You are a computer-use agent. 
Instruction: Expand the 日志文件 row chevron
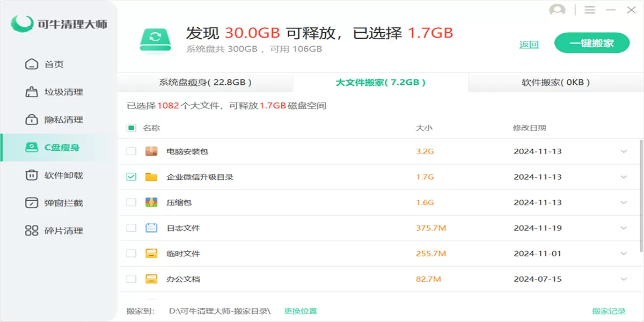coord(624,228)
